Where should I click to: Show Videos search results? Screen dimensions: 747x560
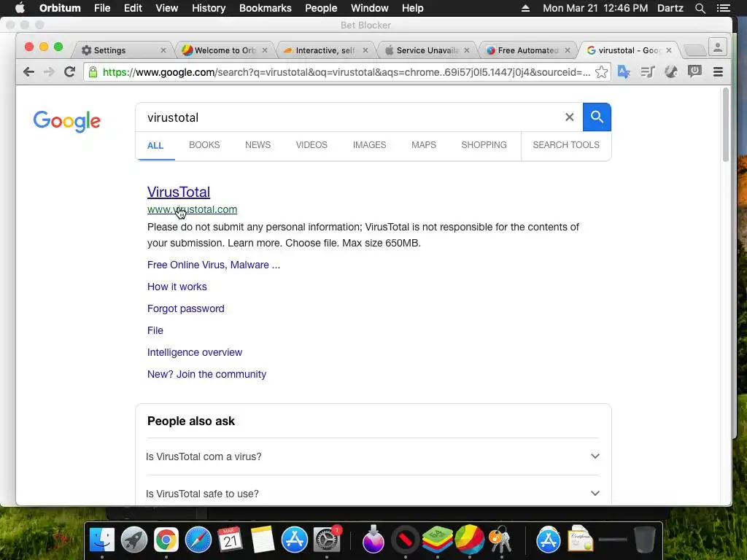[311, 145]
